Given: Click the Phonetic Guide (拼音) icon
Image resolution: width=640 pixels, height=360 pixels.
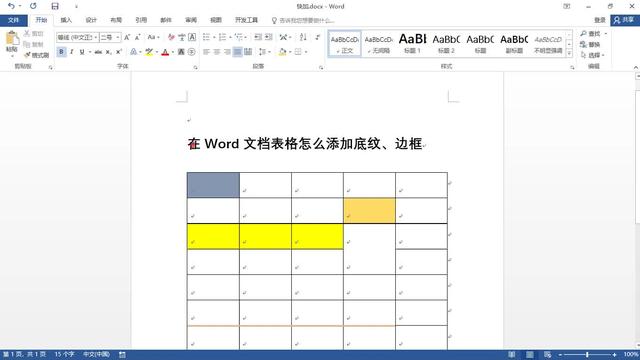Looking at the screenshot, I should point(182,37).
